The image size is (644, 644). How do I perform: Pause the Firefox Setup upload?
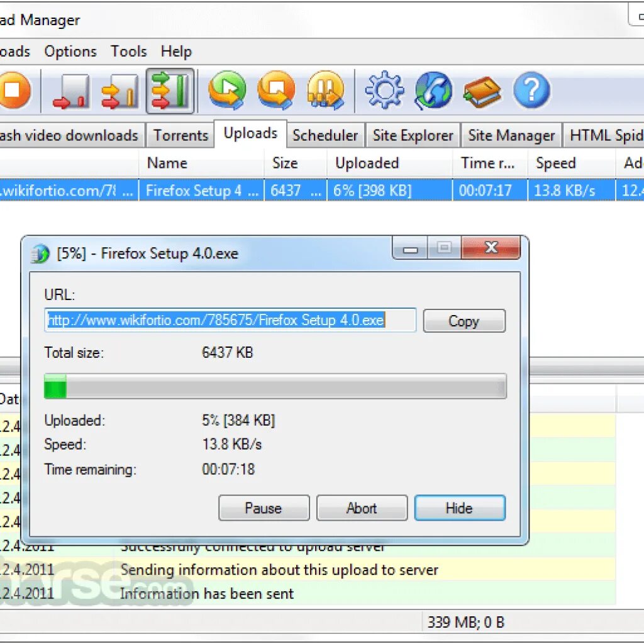tap(264, 508)
